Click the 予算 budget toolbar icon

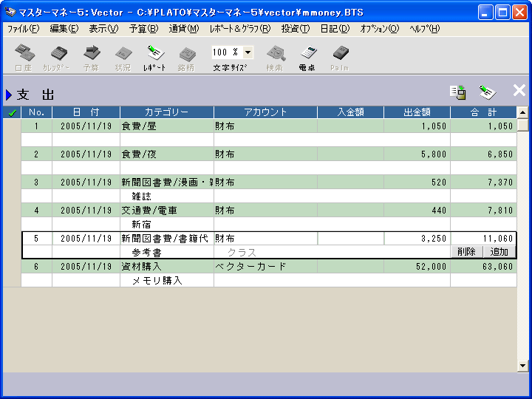coord(92,57)
